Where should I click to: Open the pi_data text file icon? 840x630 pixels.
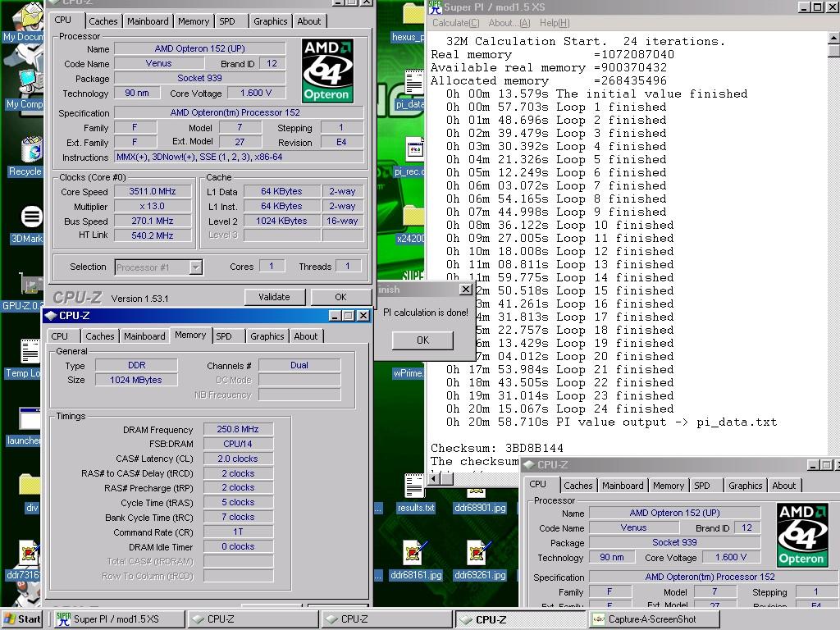tap(413, 83)
